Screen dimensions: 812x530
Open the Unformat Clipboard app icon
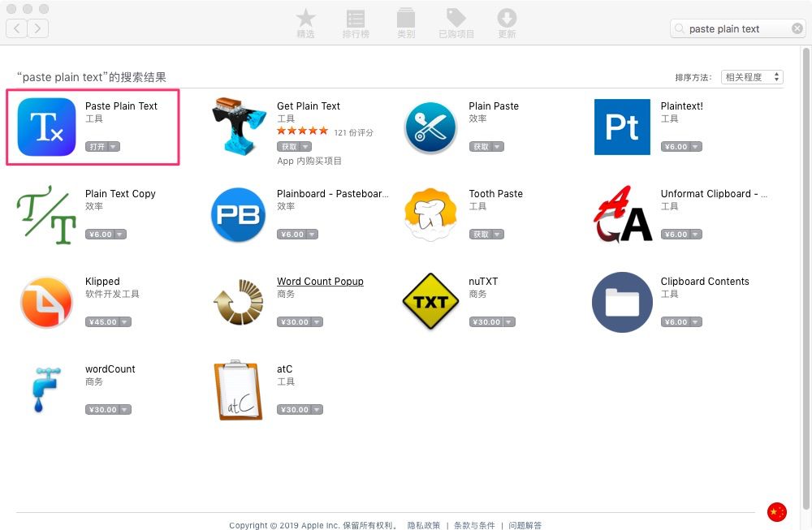click(x=623, y=214)
